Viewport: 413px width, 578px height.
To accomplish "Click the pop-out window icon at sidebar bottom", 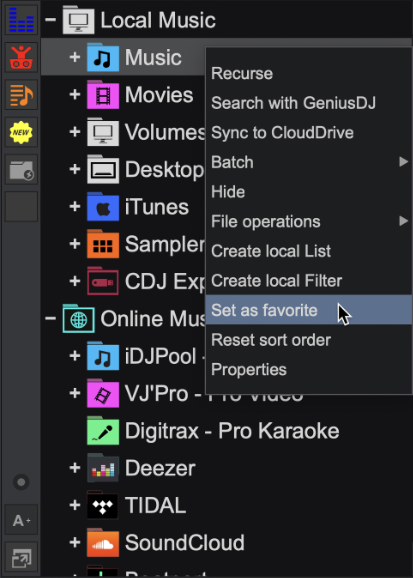I will [21, 557].
